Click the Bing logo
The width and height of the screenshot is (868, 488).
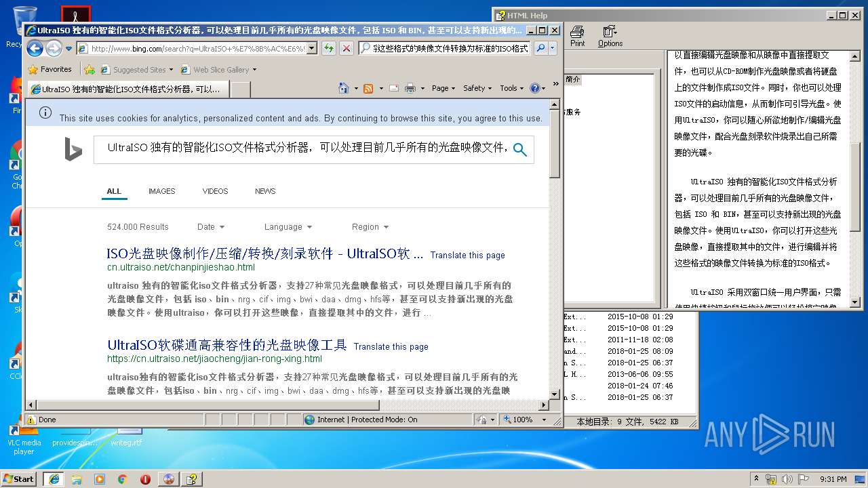click(73, 150)
